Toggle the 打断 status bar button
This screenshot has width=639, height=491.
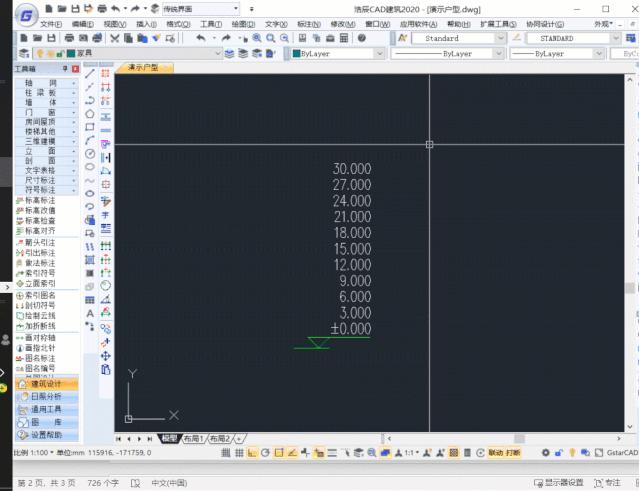coord(513,453)
